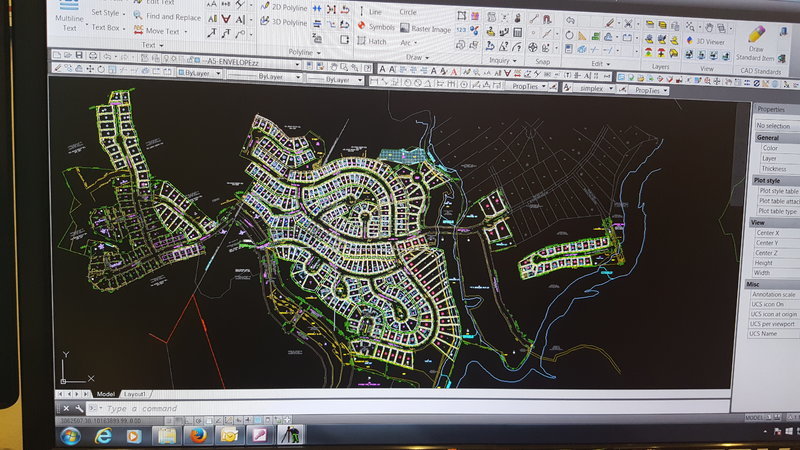Viewport: 800px width, 450px height.
Task: Select the Pan hand tool in View panel
Action: coord(709,28)
